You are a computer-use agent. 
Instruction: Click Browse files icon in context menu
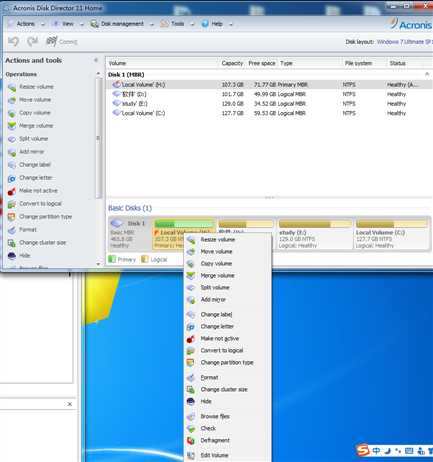191,417
